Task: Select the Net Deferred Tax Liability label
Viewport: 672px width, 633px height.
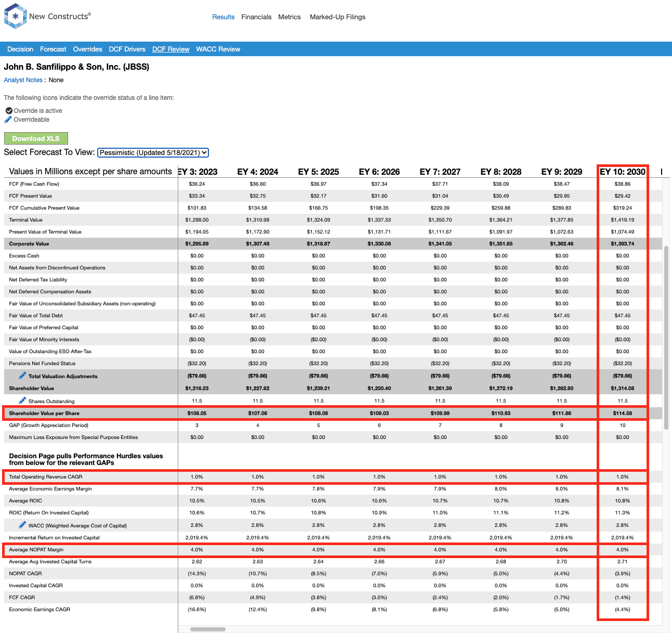Action: 38,280
